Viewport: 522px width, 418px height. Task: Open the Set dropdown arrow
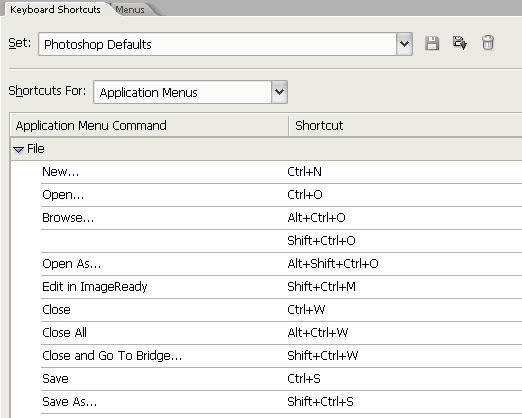tap(404, 44)
